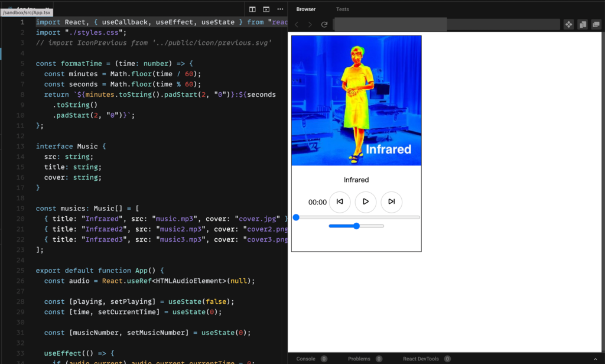The width and height of the screenshot is (605, 364).
Task: Switch to the Tests tab
Action: point(343,9)
